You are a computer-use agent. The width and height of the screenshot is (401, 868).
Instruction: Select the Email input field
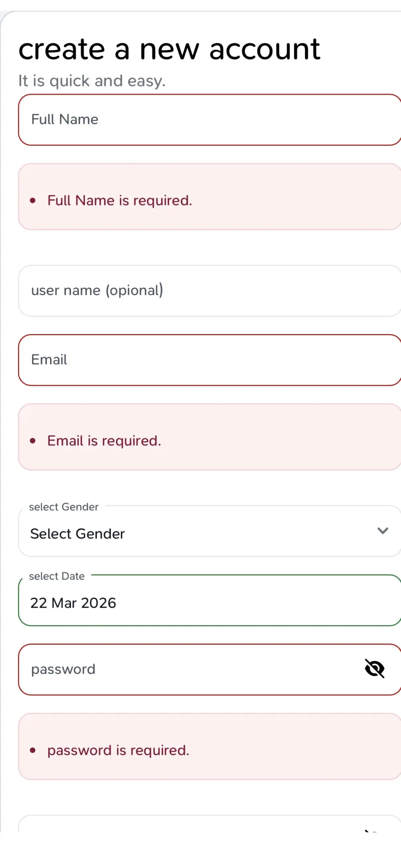click(160, 360)
